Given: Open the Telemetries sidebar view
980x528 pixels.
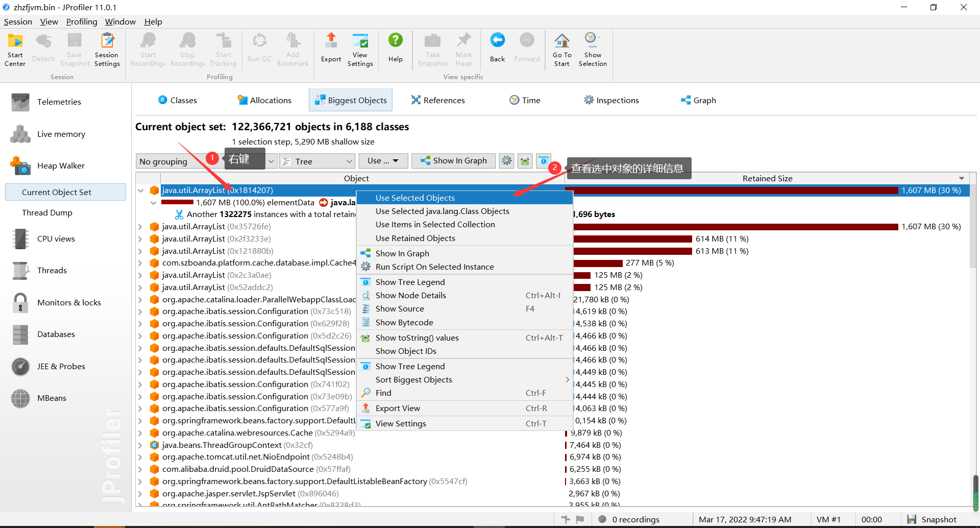Looking at the screenshot, I should point(59,102).
